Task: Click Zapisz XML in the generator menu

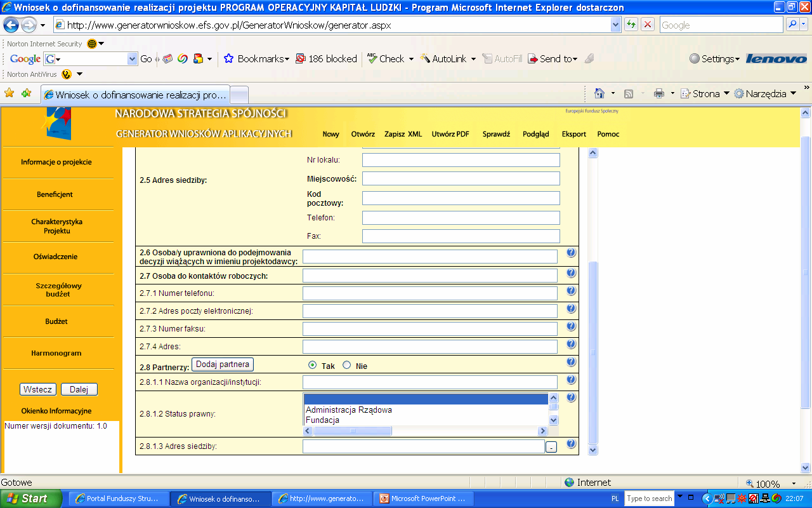Action: click(403, 134)
